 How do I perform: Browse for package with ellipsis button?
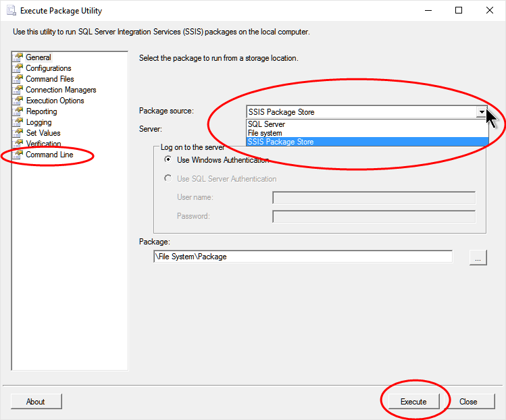coord(478,258)
